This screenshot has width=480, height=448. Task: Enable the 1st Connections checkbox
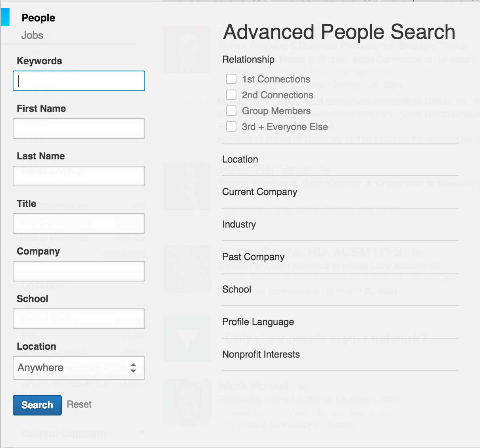231,78
